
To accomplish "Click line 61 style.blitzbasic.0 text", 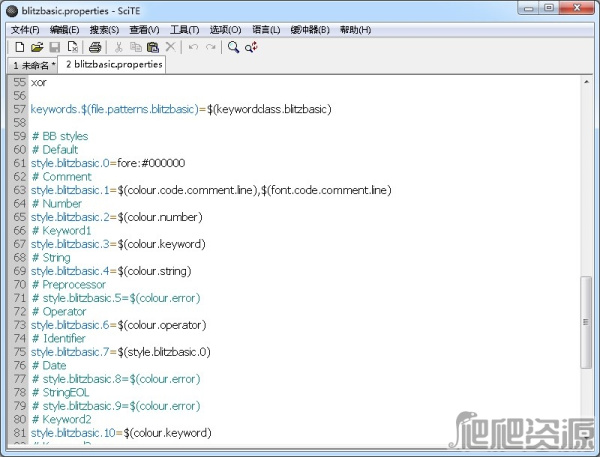I will [x=107, y=163].
